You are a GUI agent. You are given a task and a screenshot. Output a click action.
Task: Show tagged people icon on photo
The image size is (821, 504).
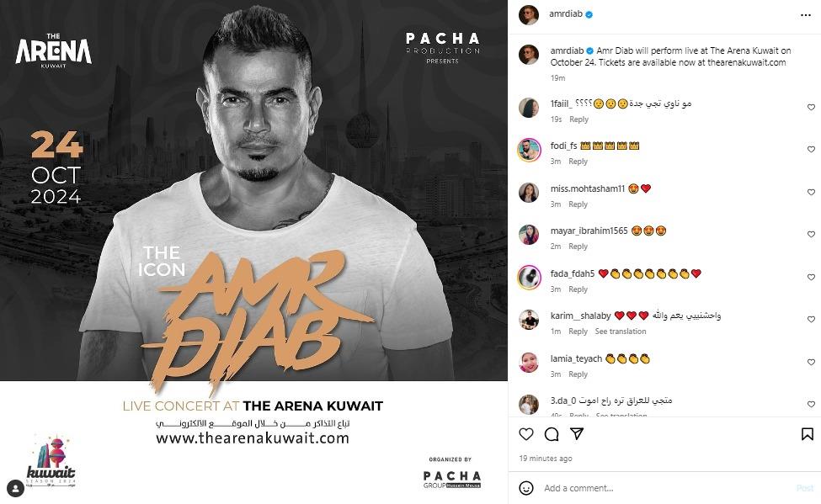point(16,489)
